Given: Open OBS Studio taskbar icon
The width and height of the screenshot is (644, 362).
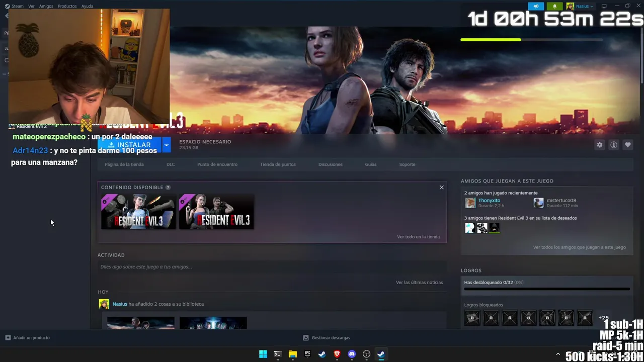Looking at the screenshot, I should (367, 354).
